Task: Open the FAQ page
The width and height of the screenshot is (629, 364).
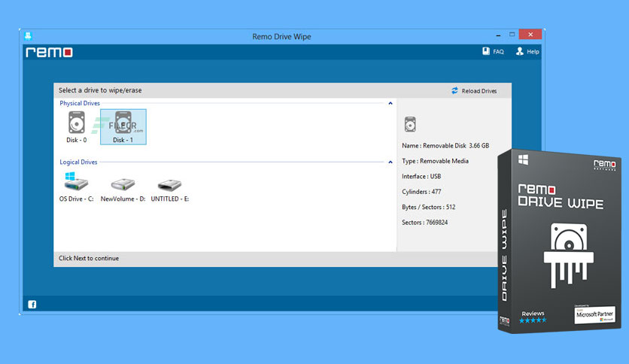Action: [x=493, y=51]
